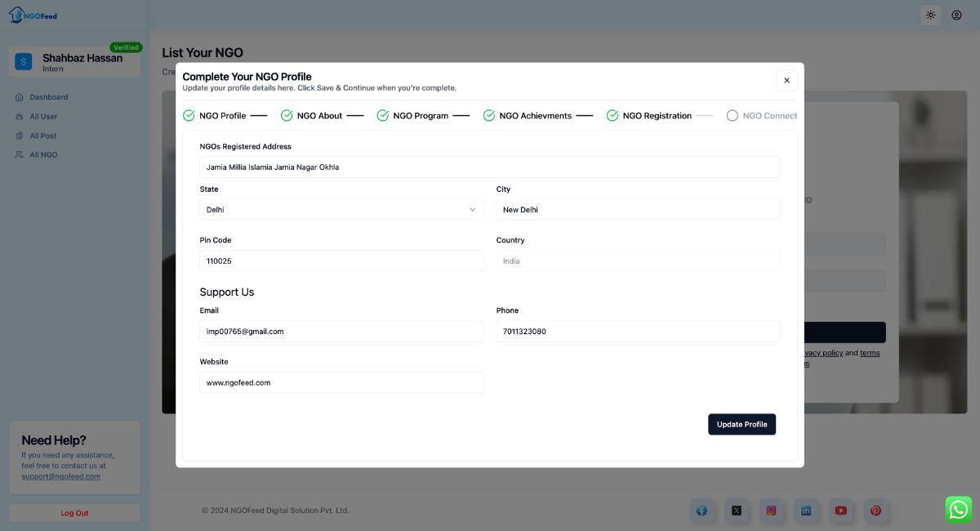Open the Instagram icon in the footer
The image size is (980, 531).
771,510
